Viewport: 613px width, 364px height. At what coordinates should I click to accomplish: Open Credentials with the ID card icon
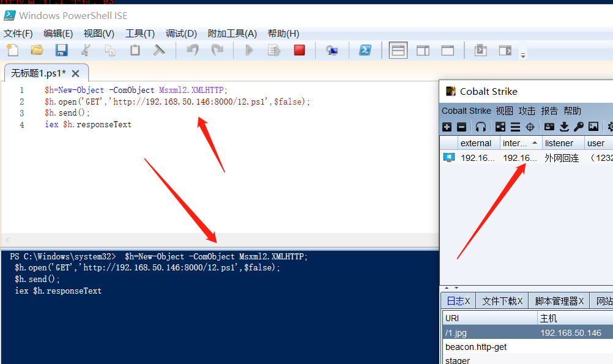(549, 127)
